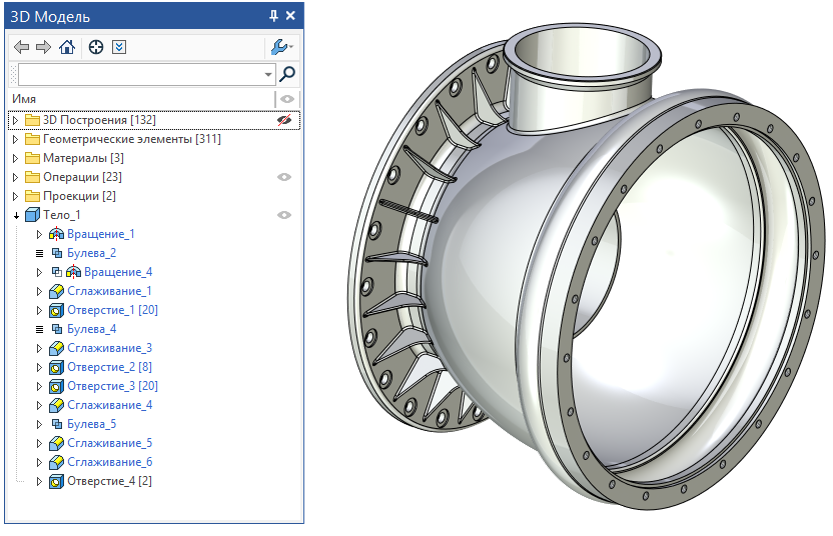The width and height of the screenshot is (833, 536).
Task: Select the Отверстие_2 [8] label
Action: 109,367
